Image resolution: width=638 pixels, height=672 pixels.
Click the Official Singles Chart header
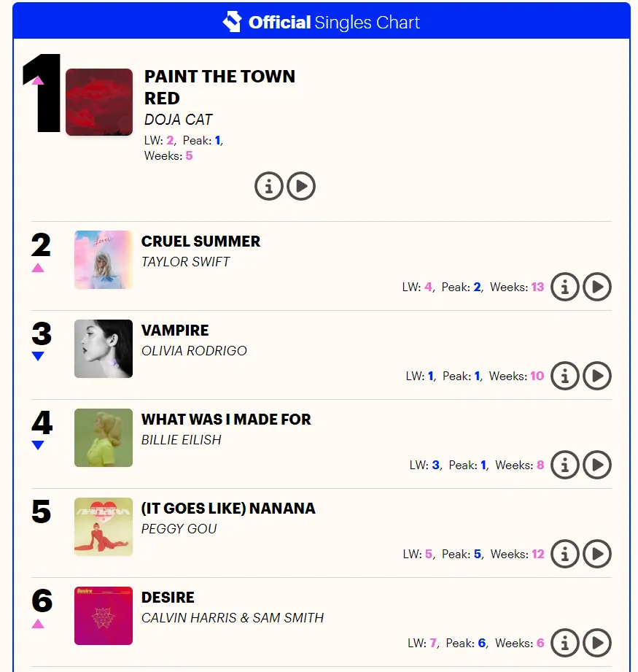pos(334,23)
